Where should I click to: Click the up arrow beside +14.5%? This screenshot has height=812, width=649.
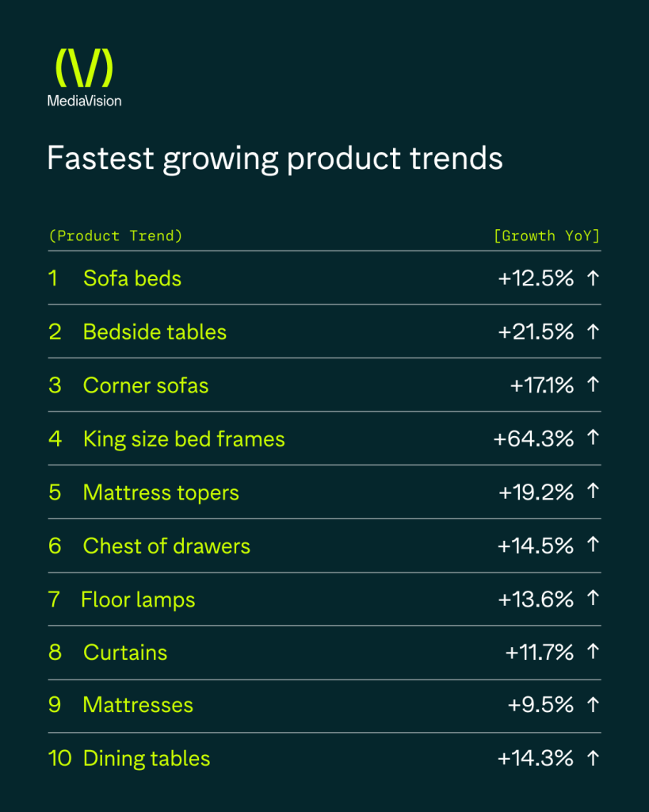coord(592,546)
